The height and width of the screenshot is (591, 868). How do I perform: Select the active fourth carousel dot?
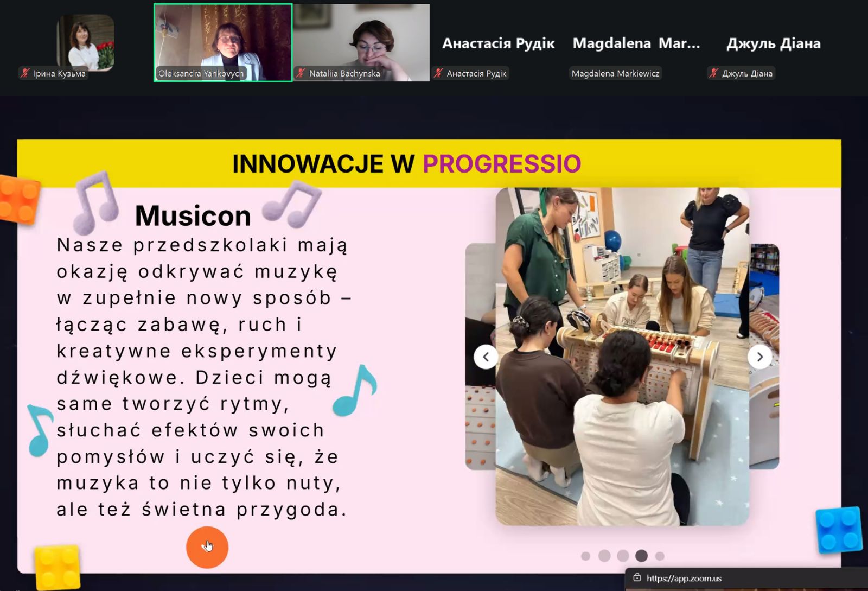641,556
